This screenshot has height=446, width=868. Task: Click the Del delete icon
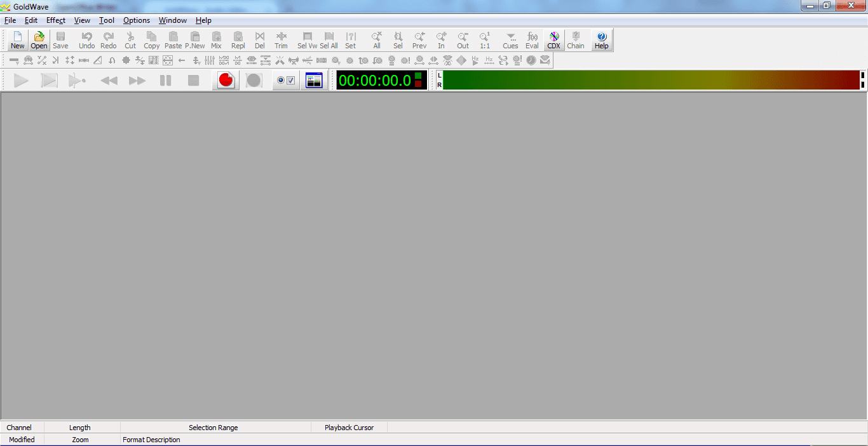click(260, 40)
